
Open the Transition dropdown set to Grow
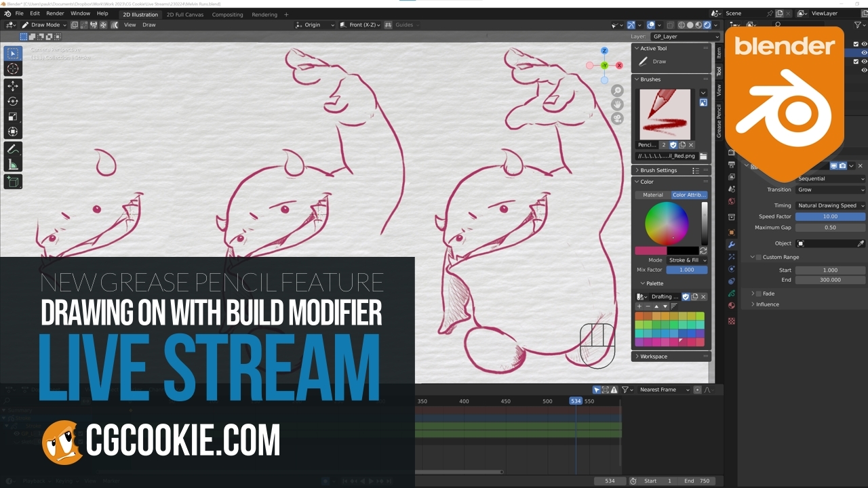pyautogui.click(x=830, y=190)
